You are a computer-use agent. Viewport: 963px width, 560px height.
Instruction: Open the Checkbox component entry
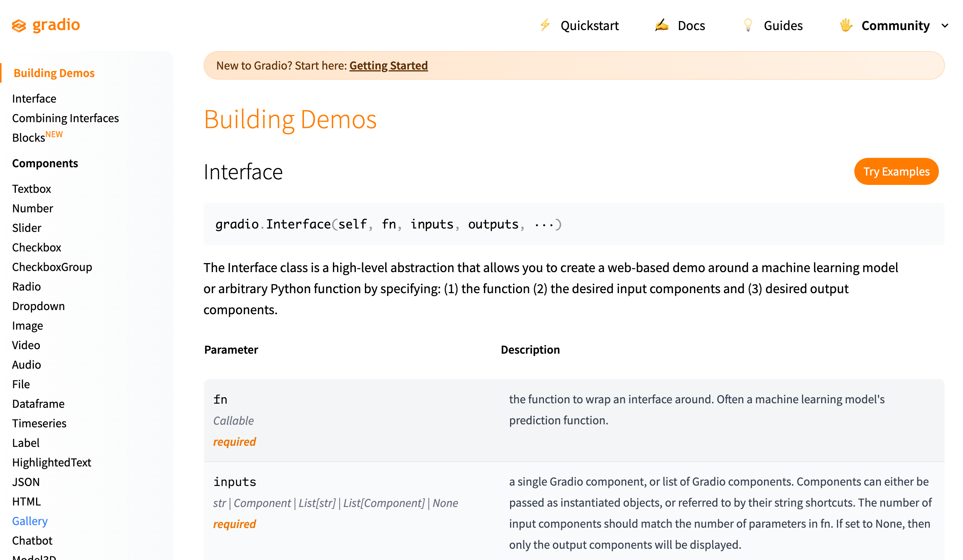36,247
